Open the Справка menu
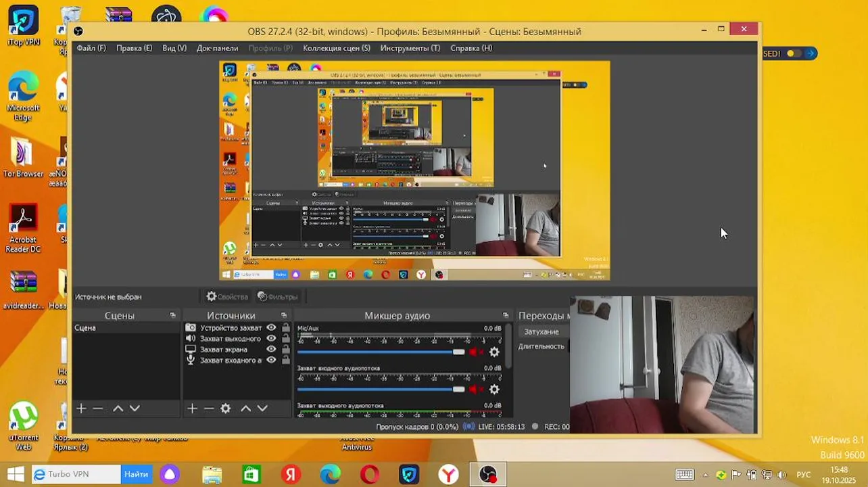 [x=471, y=48]
